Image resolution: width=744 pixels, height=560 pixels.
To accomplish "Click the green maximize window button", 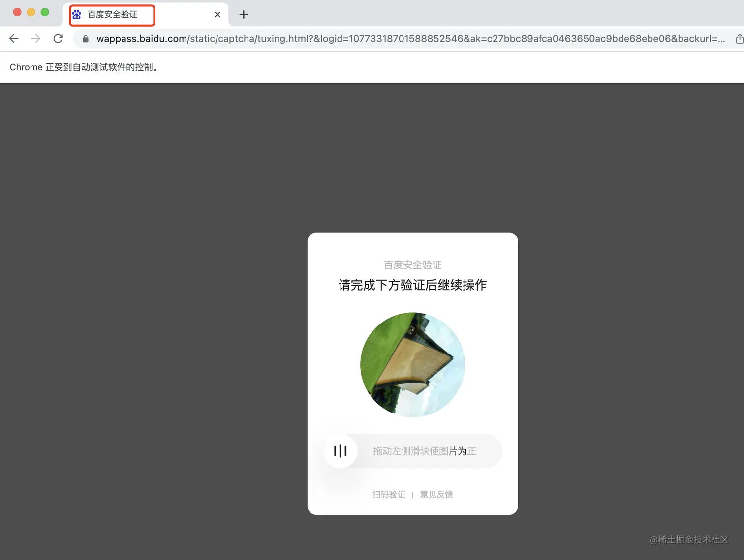I will pos(45,12).
